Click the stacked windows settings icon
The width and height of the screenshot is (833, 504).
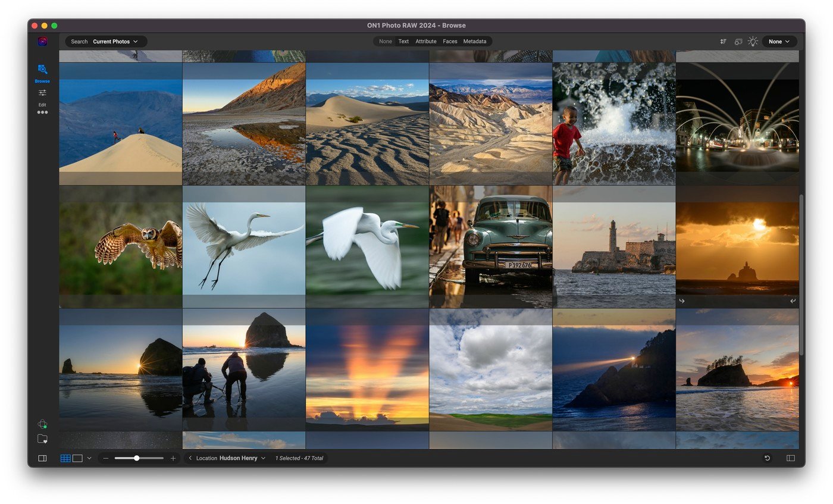pyautogui.click(x=738, y=42)
